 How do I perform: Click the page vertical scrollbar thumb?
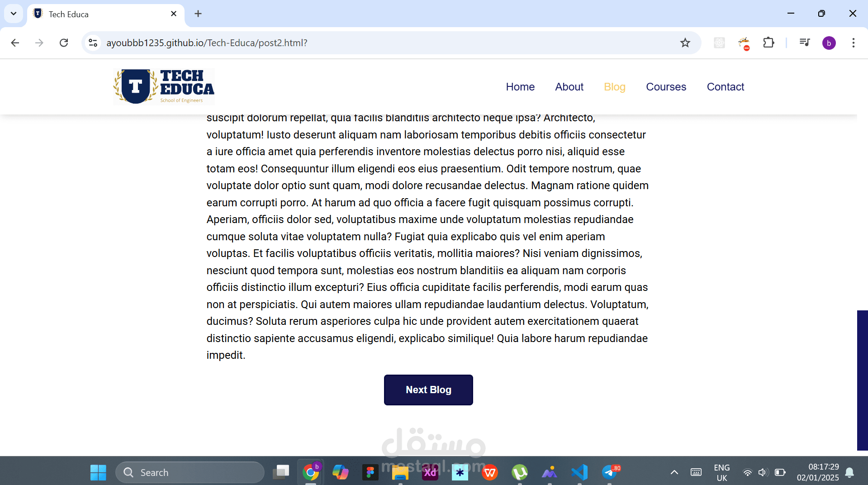[x=862, y=380]
